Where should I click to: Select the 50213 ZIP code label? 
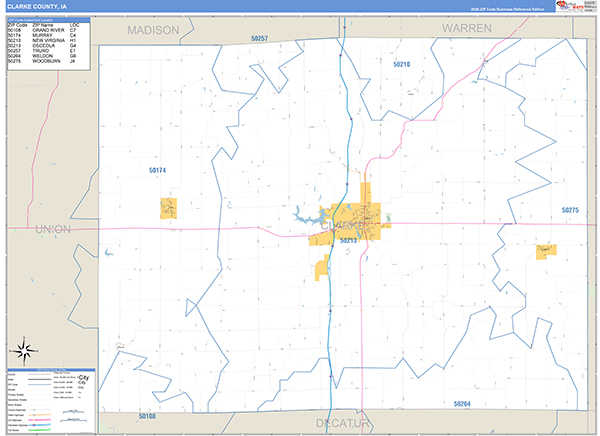point(348,240)
